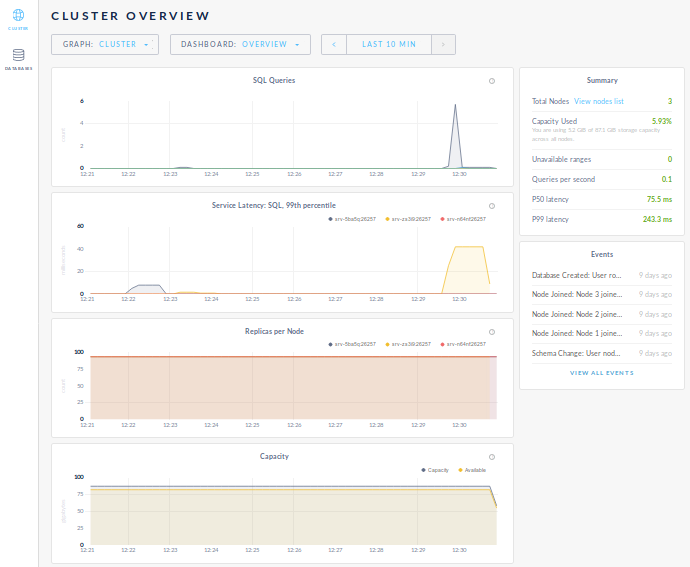Image resolution: width=690 pixels, height=567 pixels.
Task: Select the 'Schema Change: User nod...' event
Action: coord(602,353)
